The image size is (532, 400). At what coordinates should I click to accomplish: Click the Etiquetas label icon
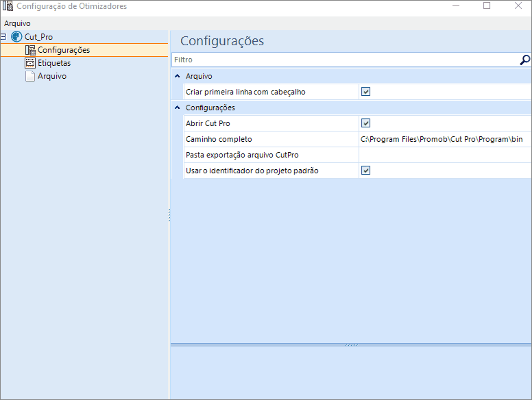(30, 63)
